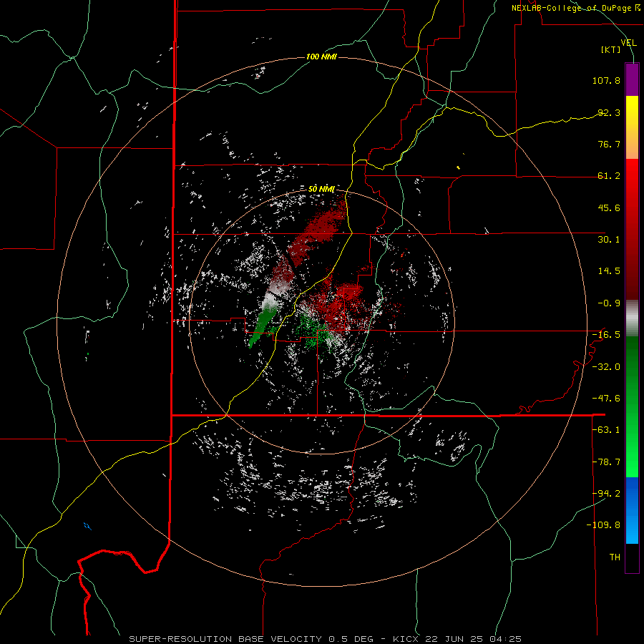Click the 14.5 velocity scale value

coord(609,271)
